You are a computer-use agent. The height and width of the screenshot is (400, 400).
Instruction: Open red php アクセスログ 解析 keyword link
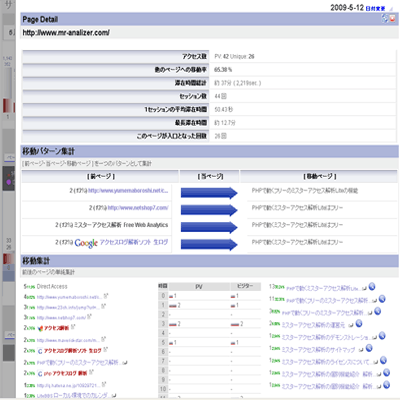pos(65,373)
